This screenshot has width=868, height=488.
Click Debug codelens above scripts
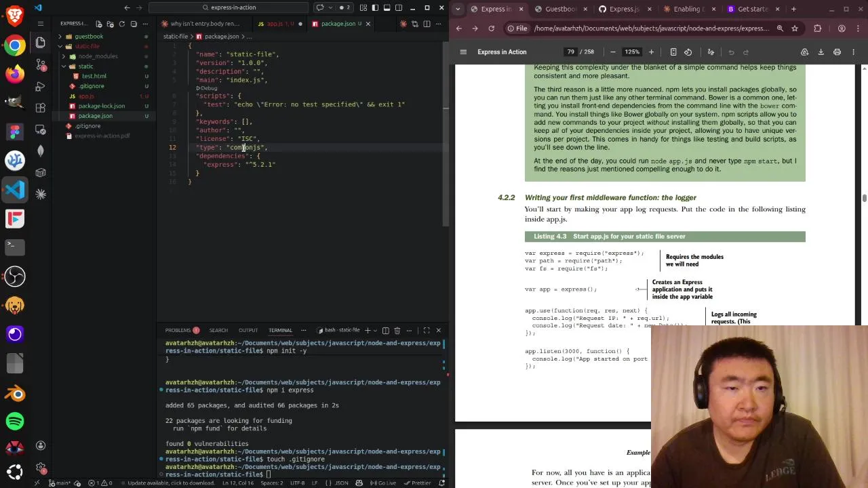(207, 88)
